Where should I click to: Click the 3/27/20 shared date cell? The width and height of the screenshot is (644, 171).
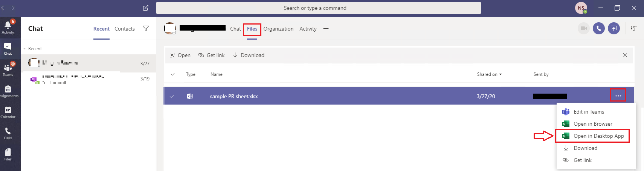[486, 96]
